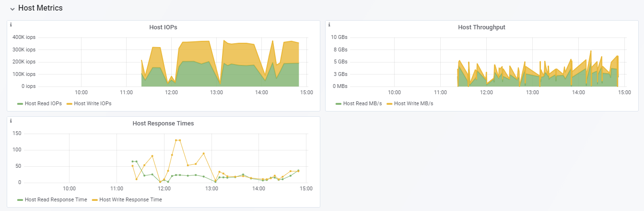Open info icon on Host IOPs panel
This screenshot has width=644, height=211.
(11, 25)
